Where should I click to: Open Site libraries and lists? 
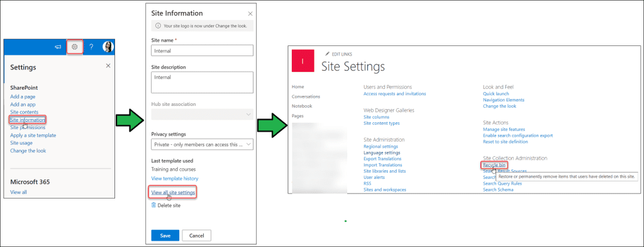[385, 171]
